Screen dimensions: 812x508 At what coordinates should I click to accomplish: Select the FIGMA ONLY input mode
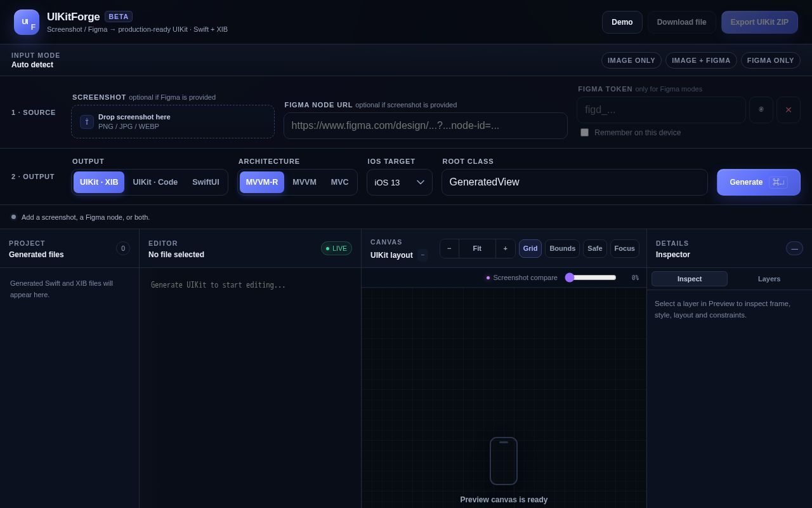coord(771,60)
